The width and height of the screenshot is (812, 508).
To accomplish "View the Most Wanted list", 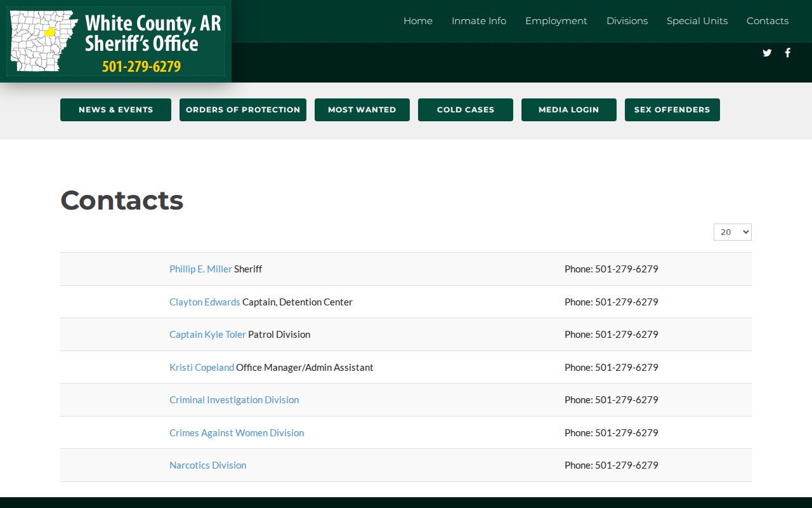I will pos(362,110).
